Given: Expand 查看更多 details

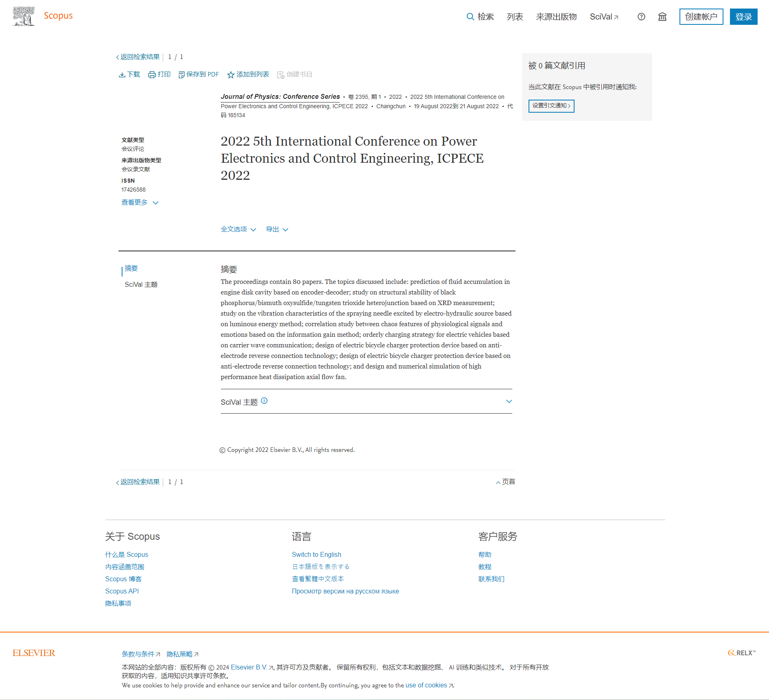Looking at the screenshot, I should point(140,202).
